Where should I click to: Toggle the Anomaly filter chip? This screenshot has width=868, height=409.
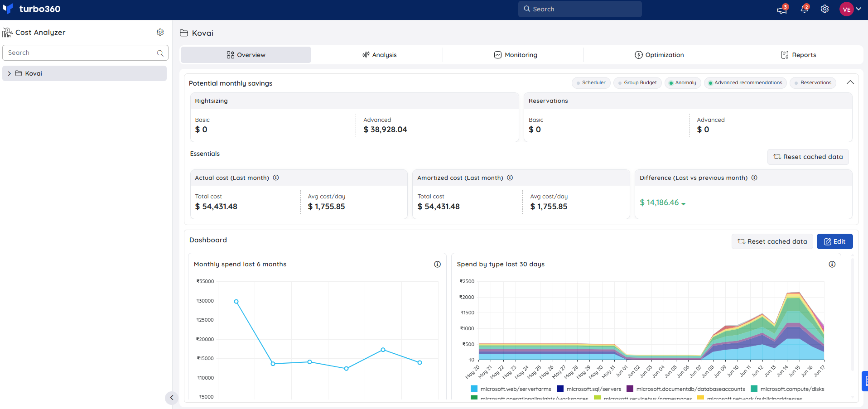coord(683,82)
